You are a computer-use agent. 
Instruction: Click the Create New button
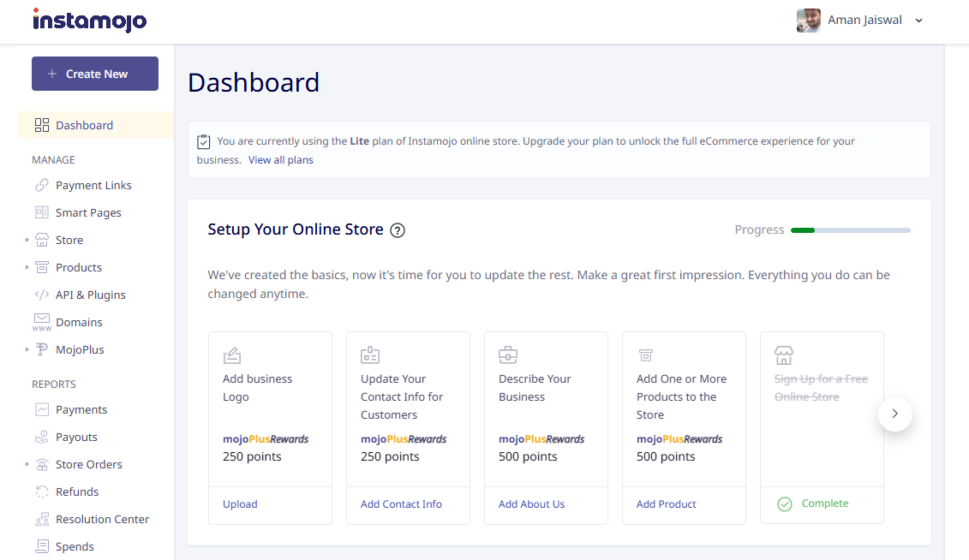pos(95,74)
